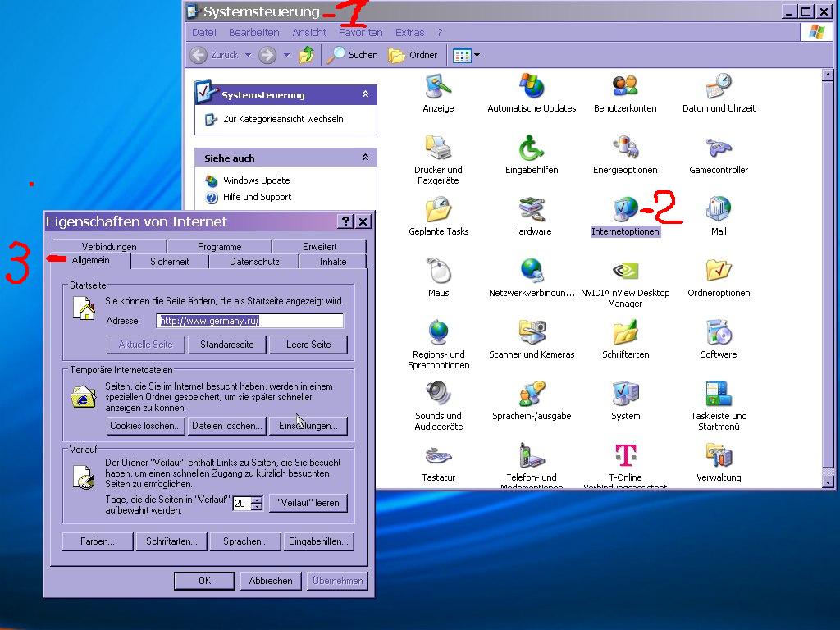Open the ? help menu
This screenshot has width=840, height=630.
[x=440, y=33]
